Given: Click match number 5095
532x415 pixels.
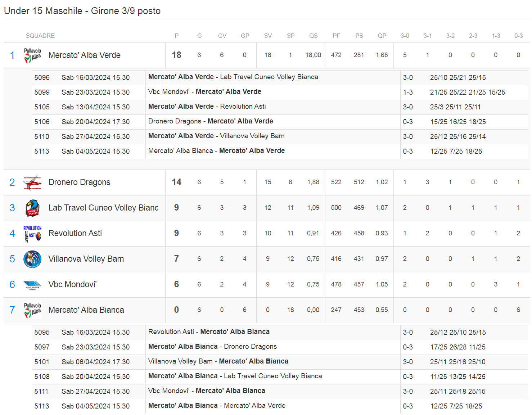Looking at the screenshot, I should 42,333.
